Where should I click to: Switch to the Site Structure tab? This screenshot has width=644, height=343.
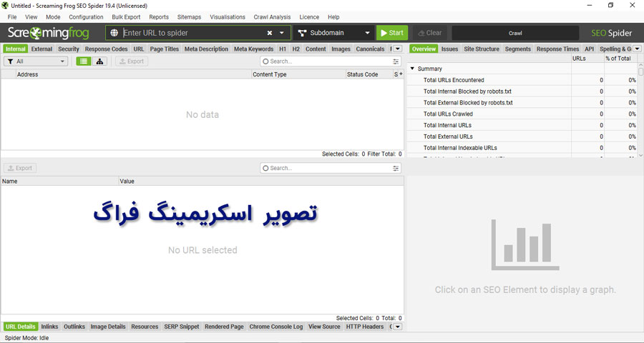[482, 49]
